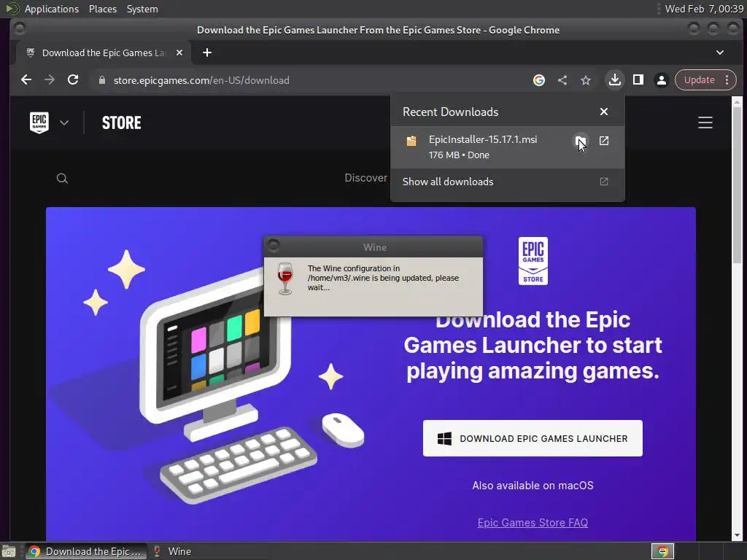Image resolution: width=747 pixels, height=560 pixels.
Task: Click the Wine dialog window menu button
Action: tap(274, 246)
